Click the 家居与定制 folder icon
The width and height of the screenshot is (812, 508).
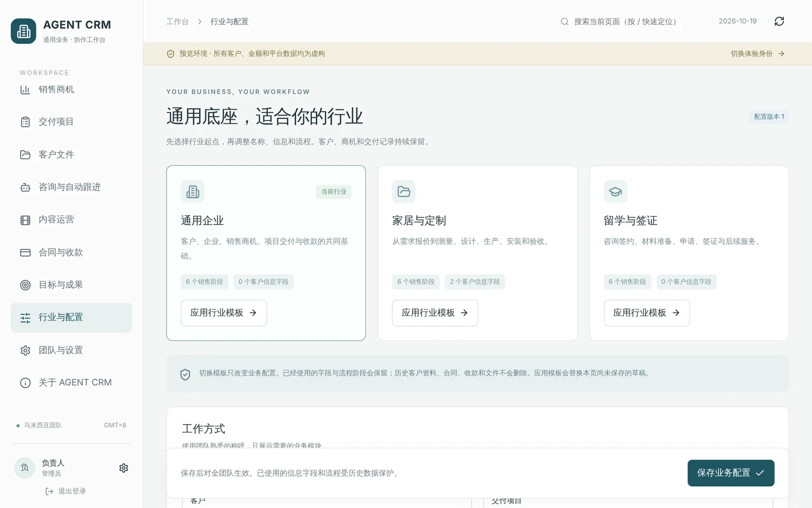404,192
